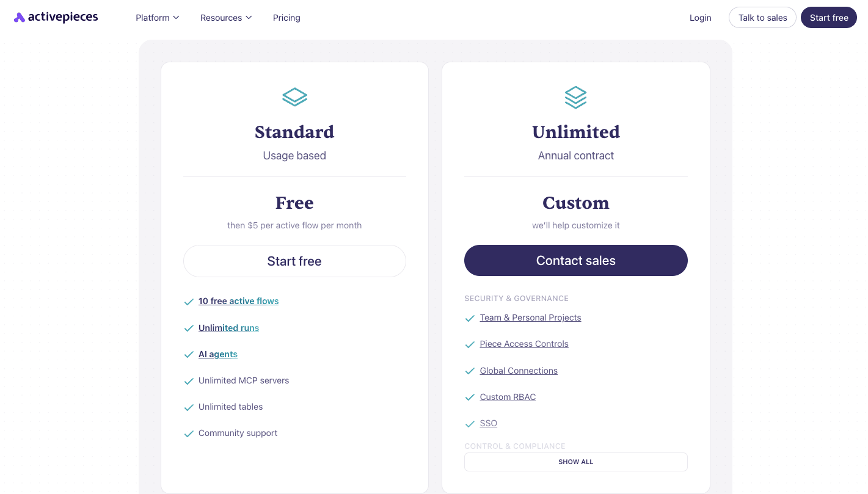868x494 pixels.
Task: Click the Unlimited plan layers icon
Action: click(575, 96)
